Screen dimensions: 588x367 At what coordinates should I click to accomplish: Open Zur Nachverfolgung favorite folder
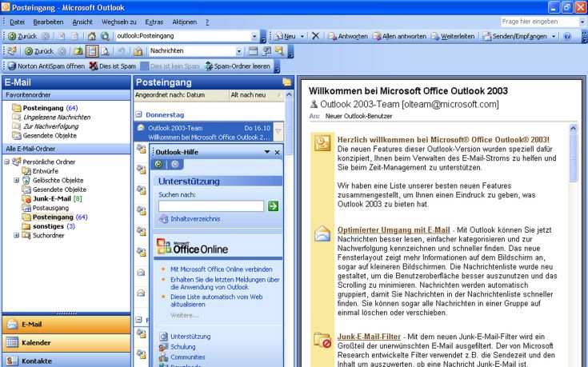coord(46,126)
